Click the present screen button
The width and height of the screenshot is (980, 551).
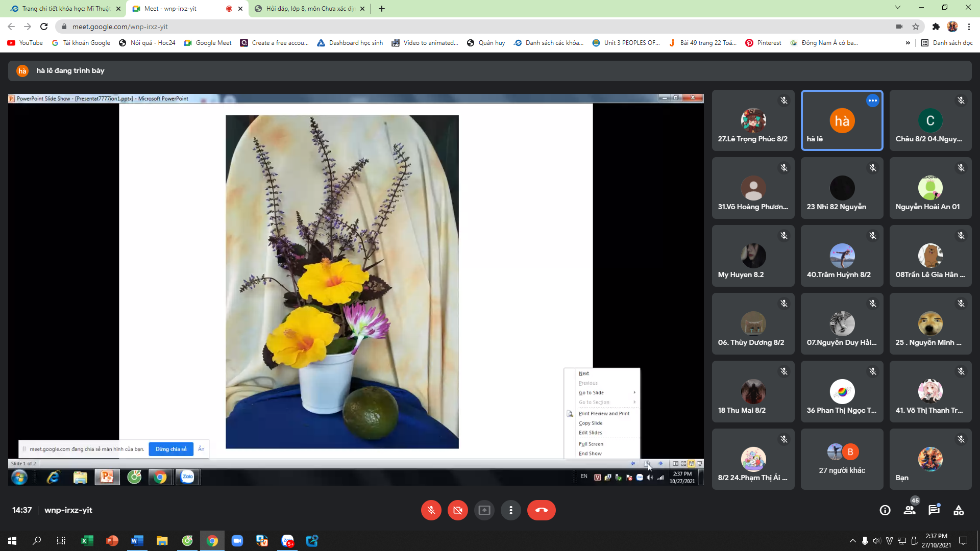click(484, 510)
